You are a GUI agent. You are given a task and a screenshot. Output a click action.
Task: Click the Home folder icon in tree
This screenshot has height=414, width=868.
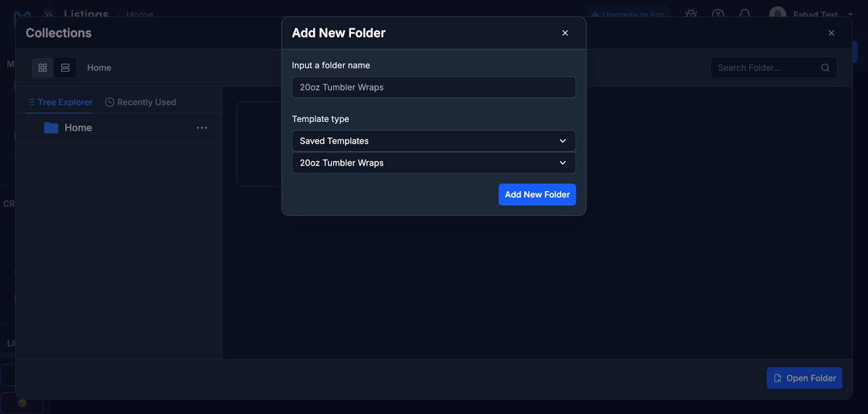tap(51, 128)
